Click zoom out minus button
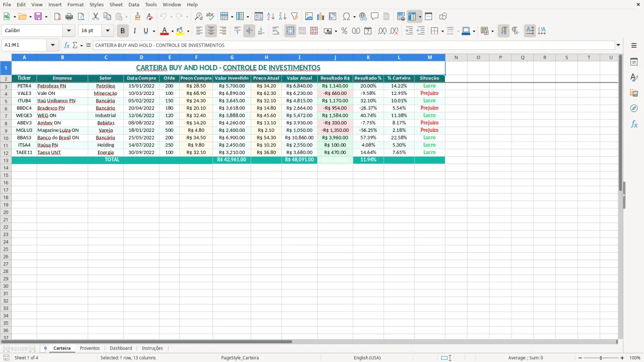The height and width of the screenshot is (362, 644). (x=580, y=358)
